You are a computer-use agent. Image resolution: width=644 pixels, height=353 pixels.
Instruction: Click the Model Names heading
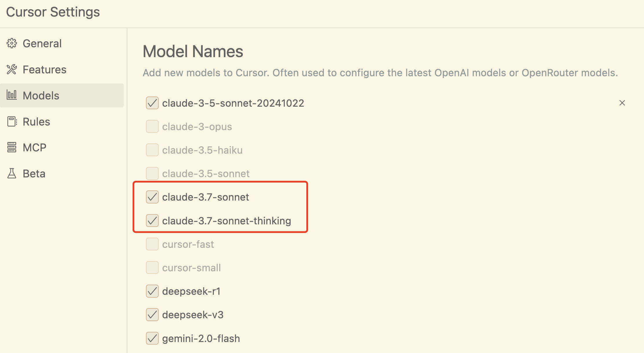193,52
